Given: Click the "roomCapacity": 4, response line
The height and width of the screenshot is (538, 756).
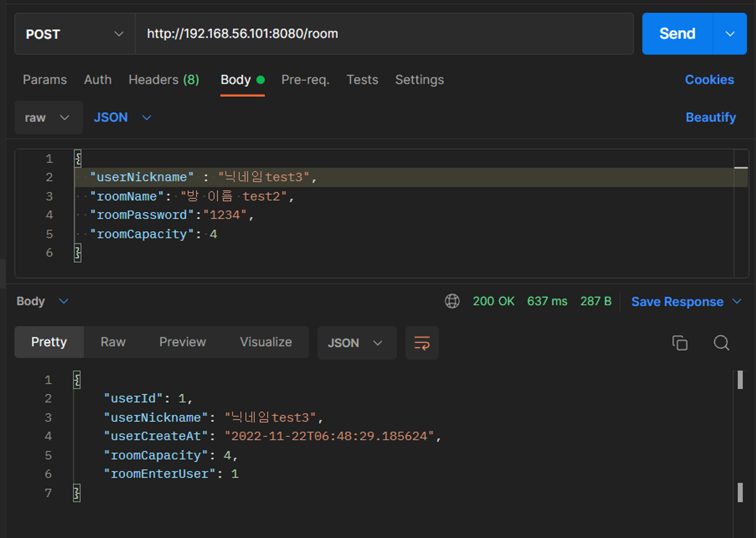Looking at the screenshot, I should 171,455.
